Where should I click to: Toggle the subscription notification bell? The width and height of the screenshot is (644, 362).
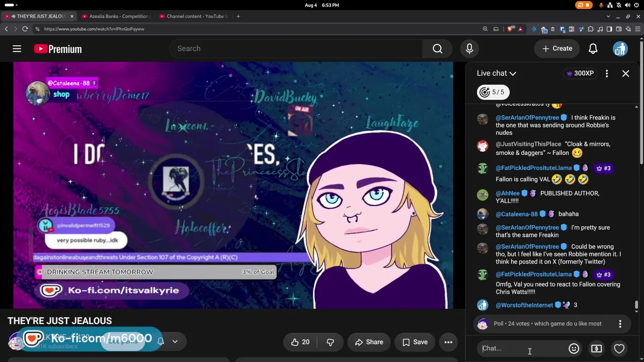pyautogui.click(x=160, y=341)
